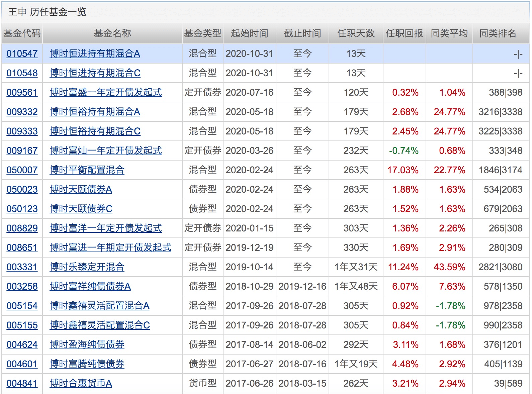
Task: Open fund 博时天颐债券C
Action: point(81,209)
